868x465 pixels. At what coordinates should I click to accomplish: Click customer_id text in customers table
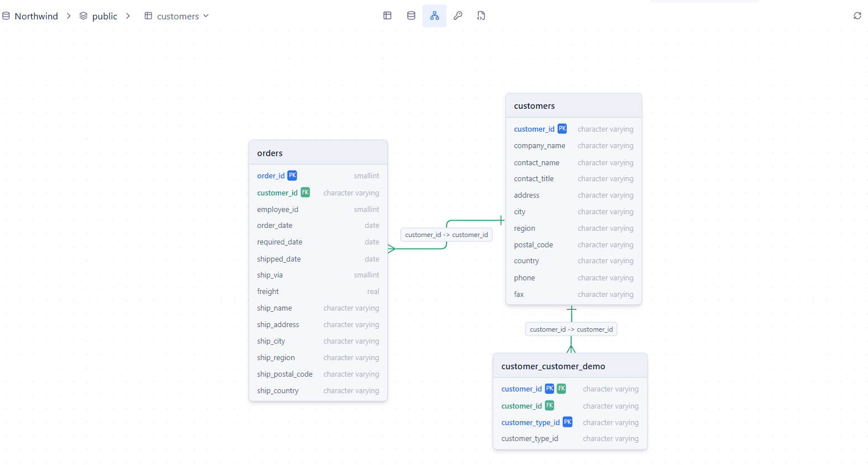point(534,129)
